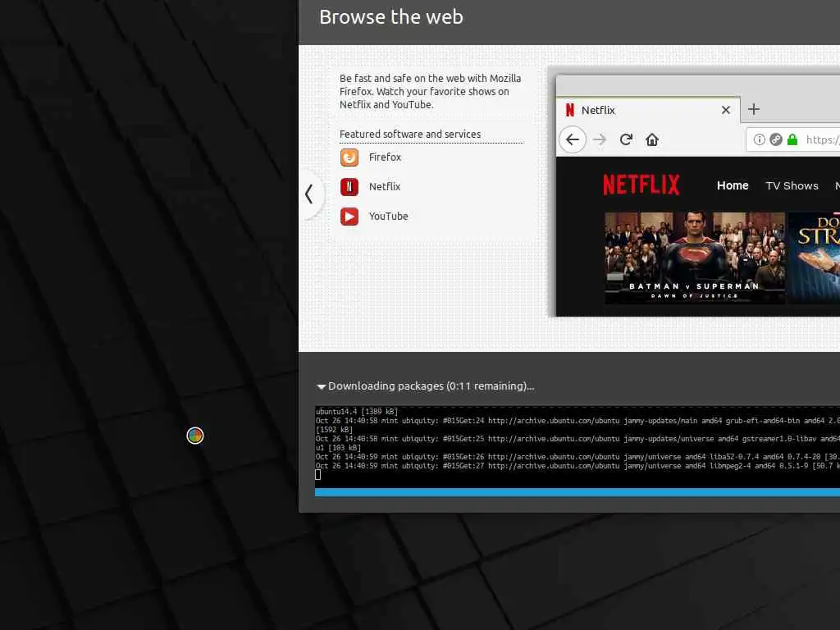Click the Batman v Superman thumbnail
This screenshot has width=840, height=630.
pos(695,258)
